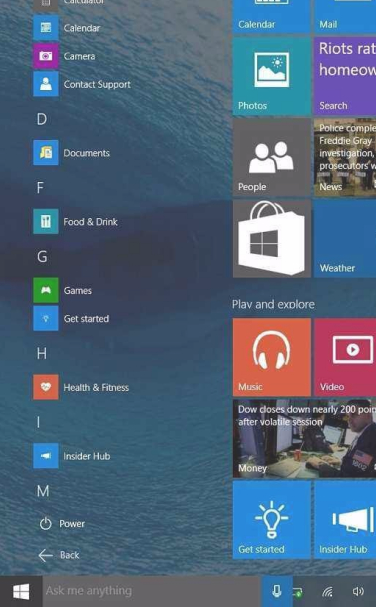Select the letter G group header
Image resolution: width=376 pixels, height=607 pixels.
coord(42,256)
